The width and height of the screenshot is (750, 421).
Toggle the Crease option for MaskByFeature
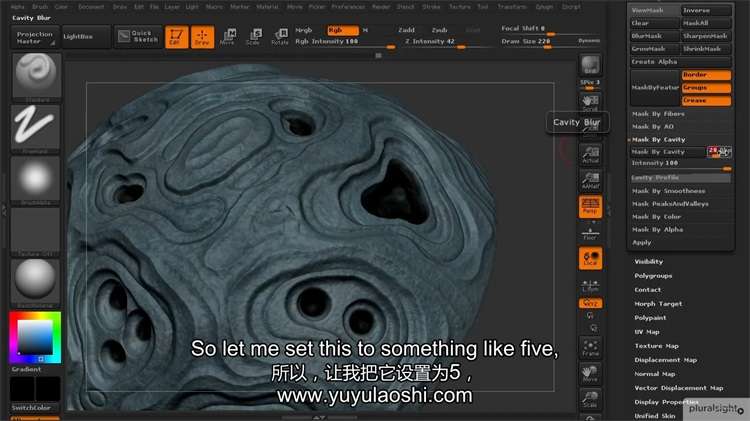pos(706,100)
